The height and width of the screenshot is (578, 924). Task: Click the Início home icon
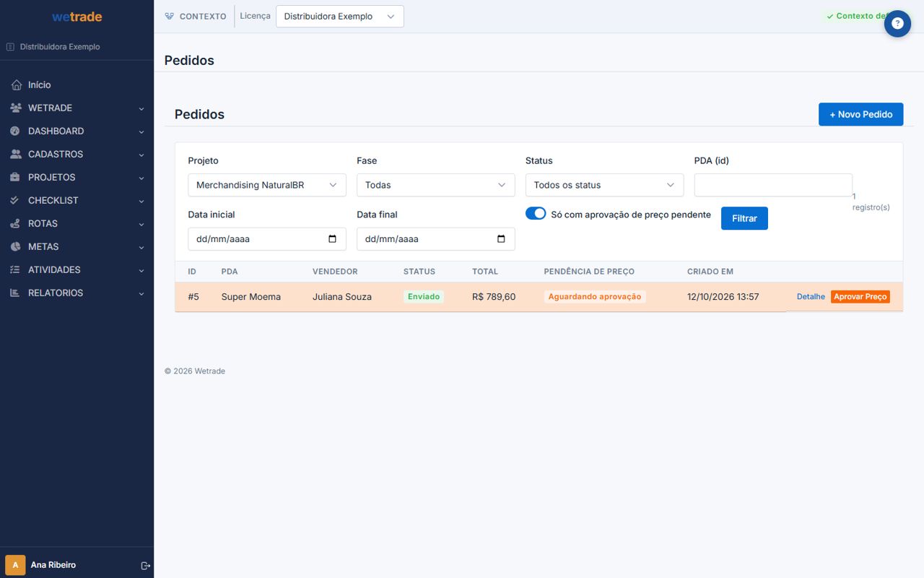point(17,85)
